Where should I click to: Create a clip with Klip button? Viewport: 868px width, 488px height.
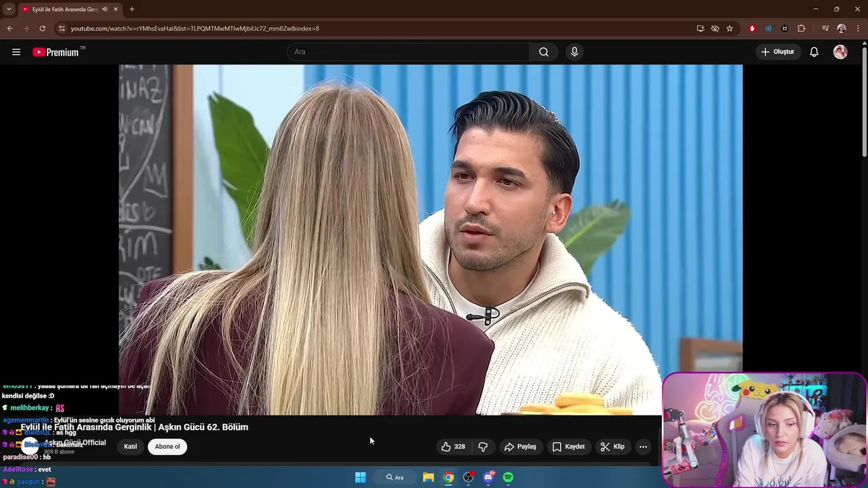[612, 447]
